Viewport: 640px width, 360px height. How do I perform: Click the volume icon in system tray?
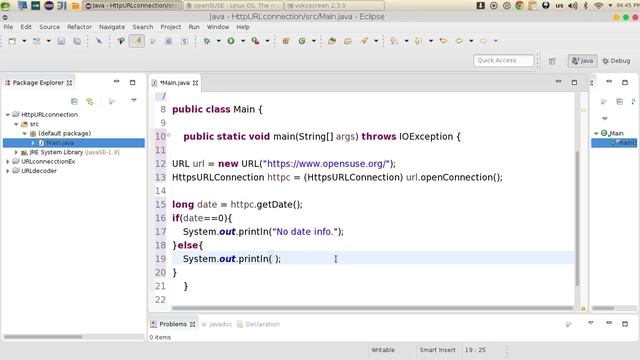pos(573,6)
